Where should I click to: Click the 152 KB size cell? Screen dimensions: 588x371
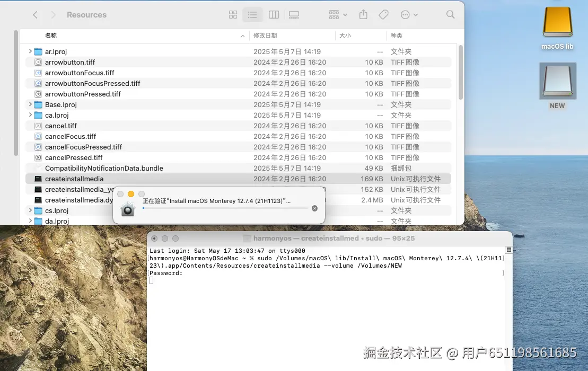[372, 189]
